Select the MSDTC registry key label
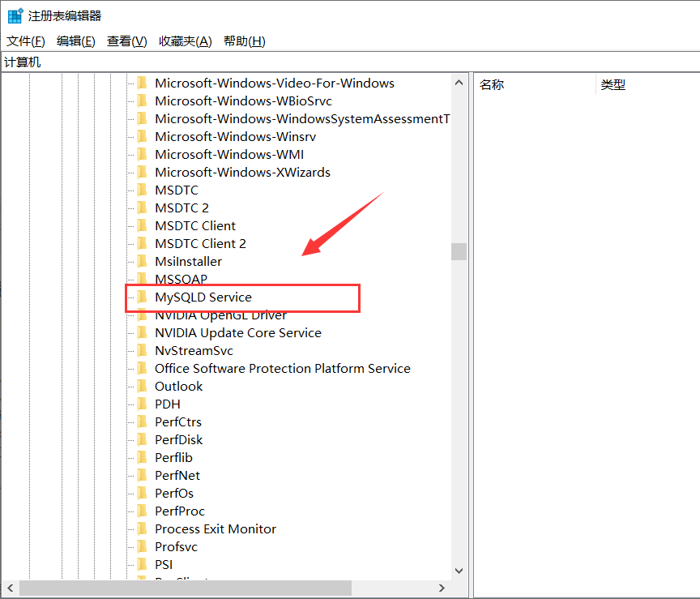Viewport: 700px width, 599px height. (177, 190)
